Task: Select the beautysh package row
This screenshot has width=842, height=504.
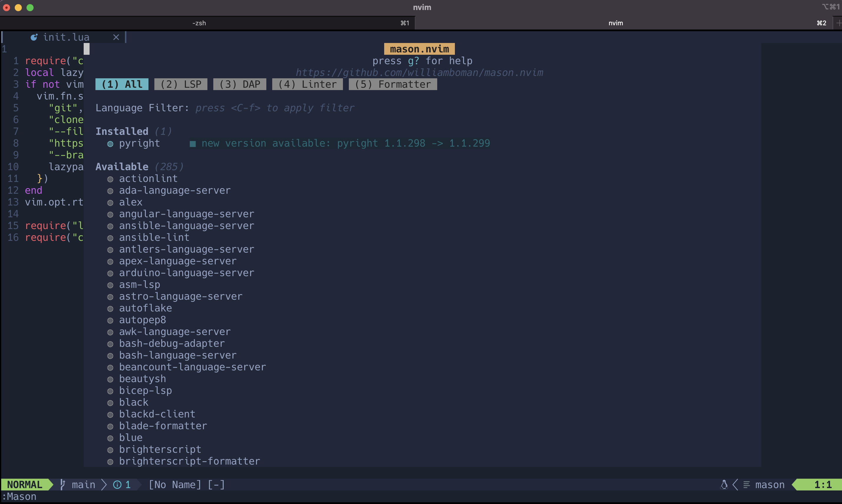Action: coord(142,378)
